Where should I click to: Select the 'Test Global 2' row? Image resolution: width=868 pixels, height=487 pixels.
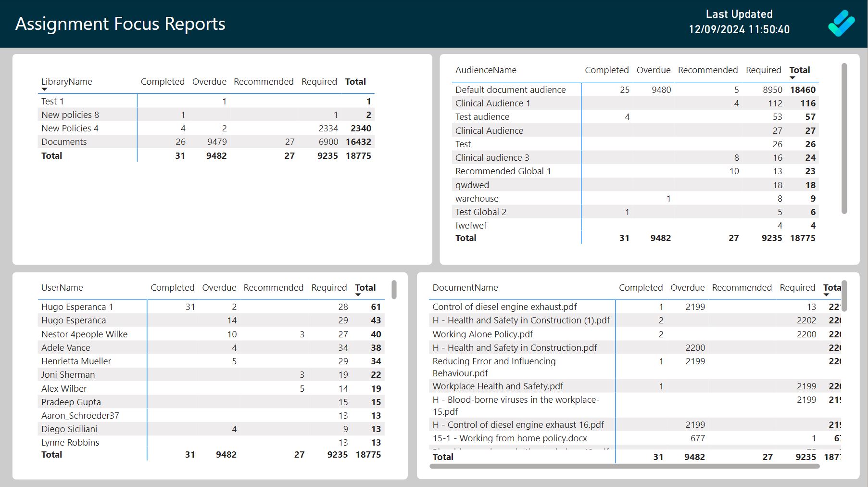pos(635,212)
